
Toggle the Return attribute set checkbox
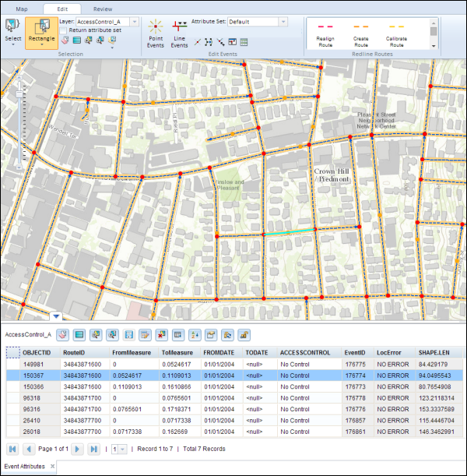pos(63,30)
